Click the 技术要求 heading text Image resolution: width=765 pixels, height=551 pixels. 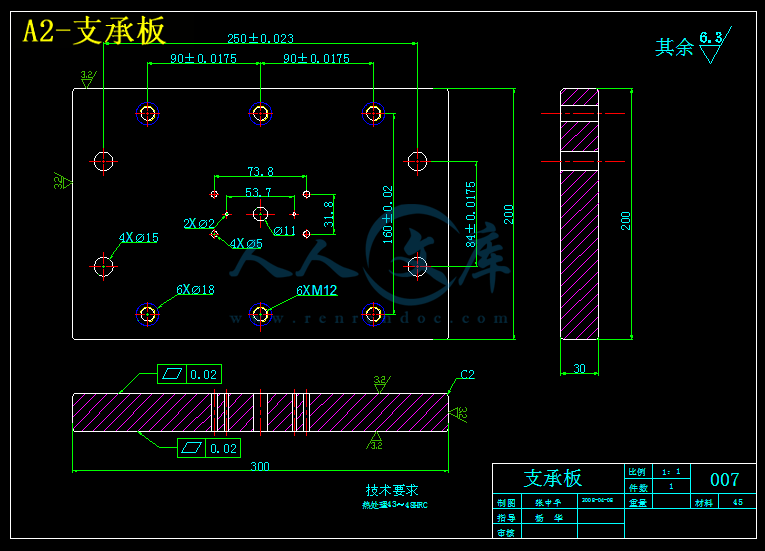392,490
